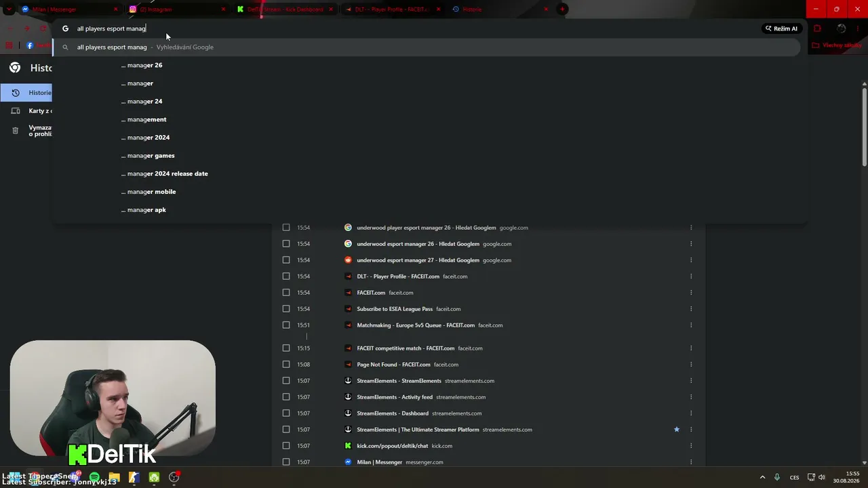Open the 'underwood player esport manager 26' history link

[427, 228]
